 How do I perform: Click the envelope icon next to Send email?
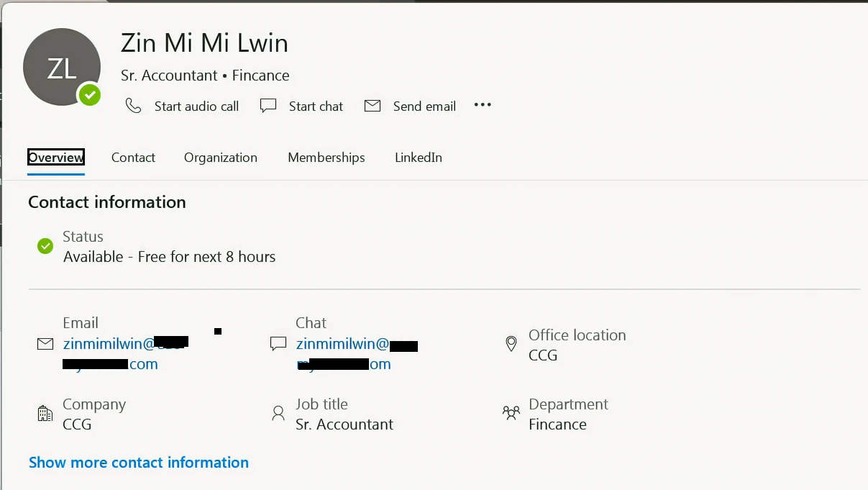pos(373,105)
